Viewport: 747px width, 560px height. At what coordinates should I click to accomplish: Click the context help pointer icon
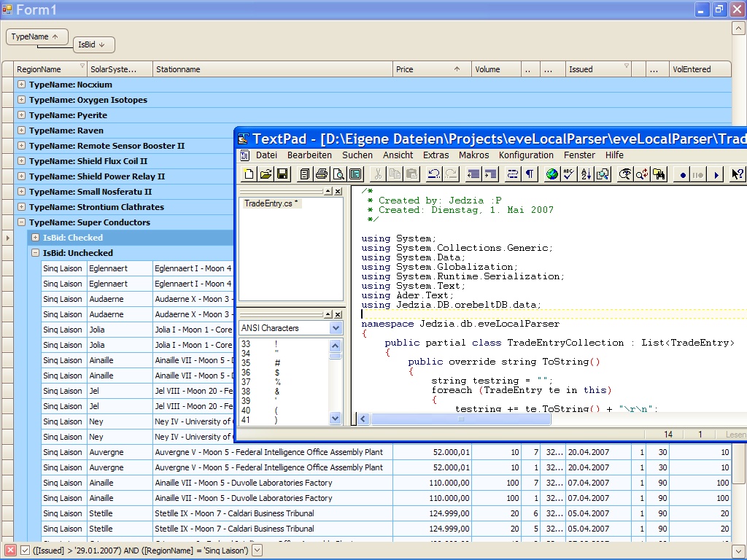tap(738, 174)
